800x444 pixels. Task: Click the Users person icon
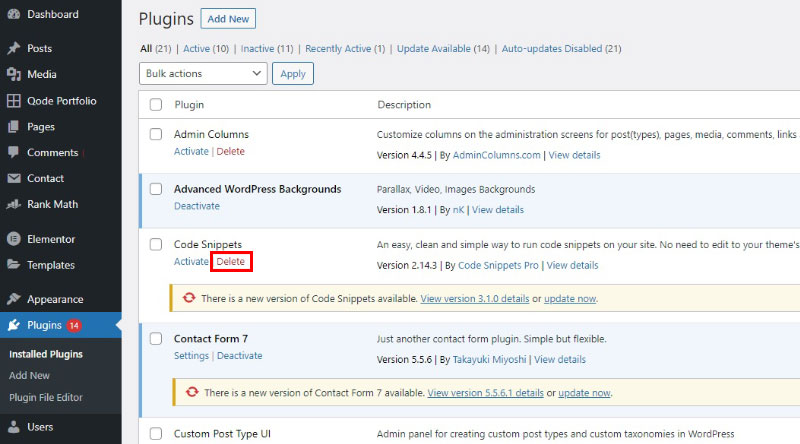[14, 427]
